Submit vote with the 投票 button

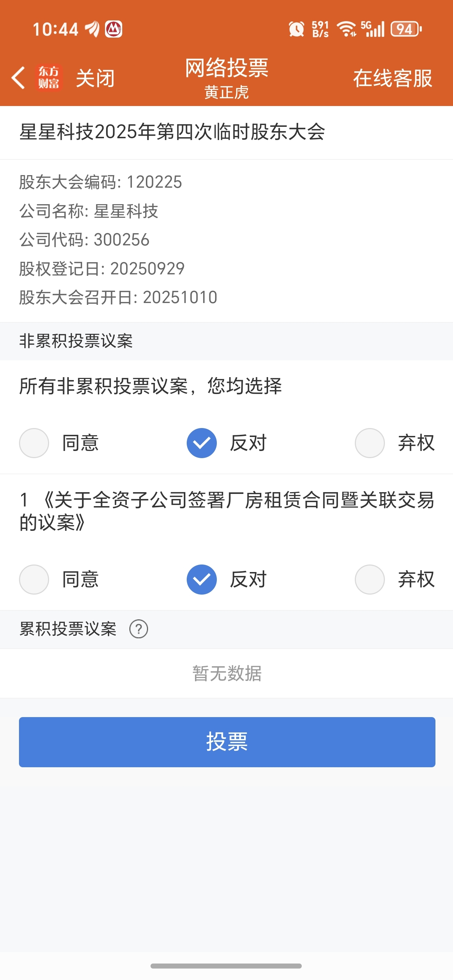227,742
